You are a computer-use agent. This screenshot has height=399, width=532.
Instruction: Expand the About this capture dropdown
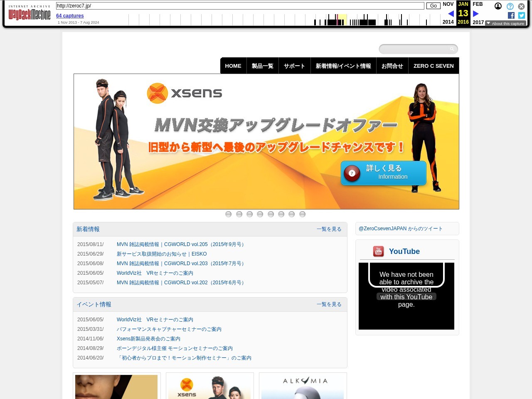point(505,24)
